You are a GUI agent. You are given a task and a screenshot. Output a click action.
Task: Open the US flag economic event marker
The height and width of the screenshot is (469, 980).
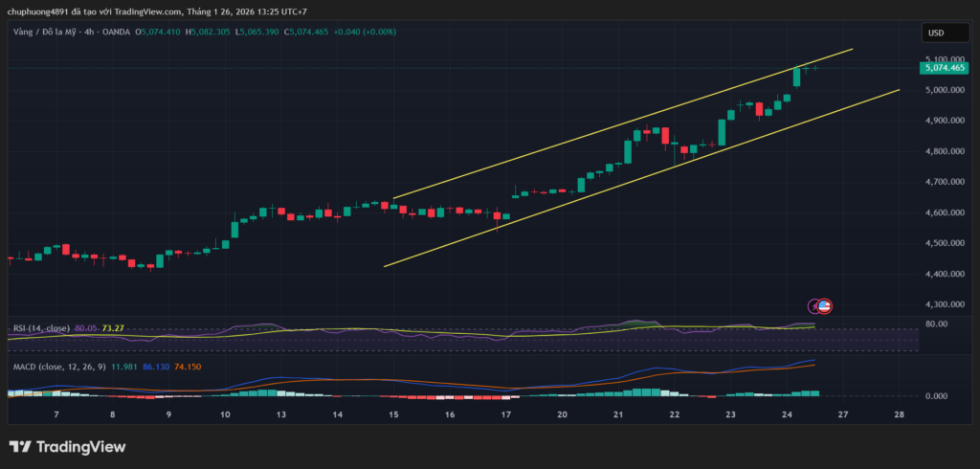[825, 306]
